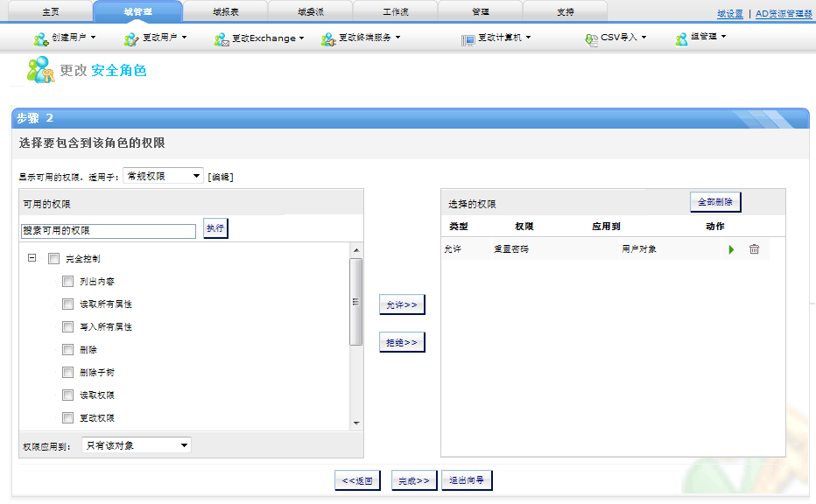Check the 完全控制 checkbox
The height and width of the screenshot is (504, 816).
click(x=53, y=258)
